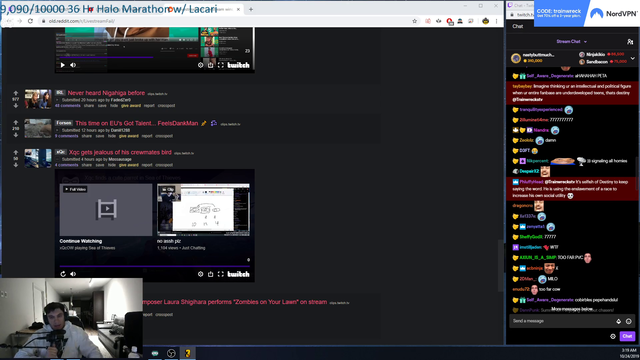
Task: Open new browser tab with plus button
Action: click(x=251, y=9)
